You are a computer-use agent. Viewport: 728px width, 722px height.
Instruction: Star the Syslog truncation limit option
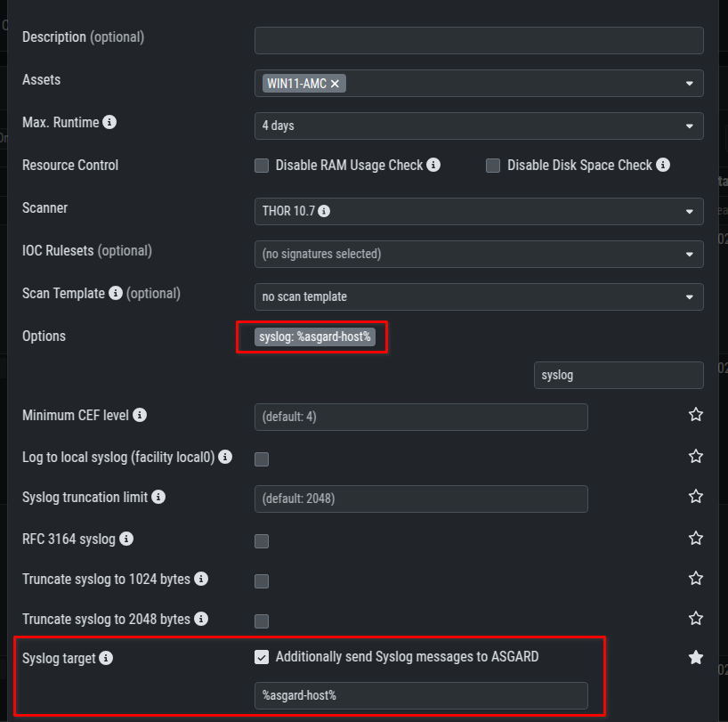(696, 497)
